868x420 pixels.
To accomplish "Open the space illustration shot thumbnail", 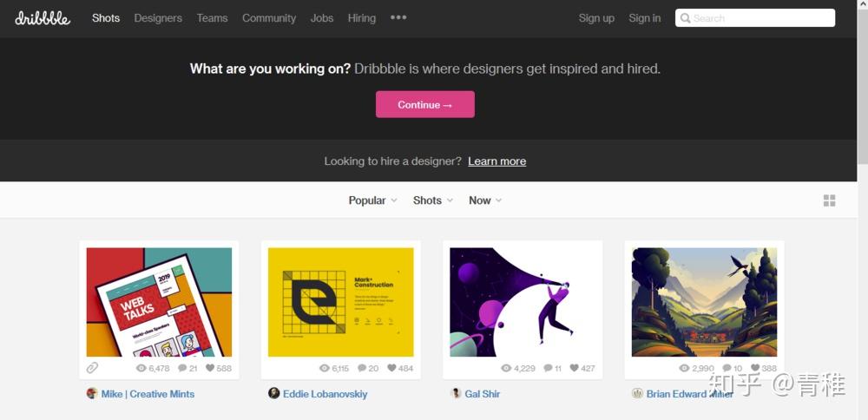I will (523, 302).
